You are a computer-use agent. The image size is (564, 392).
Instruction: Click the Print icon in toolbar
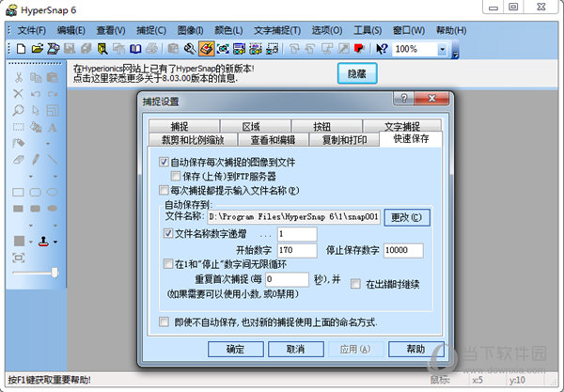pyautogui.click(x=151, y=49)
